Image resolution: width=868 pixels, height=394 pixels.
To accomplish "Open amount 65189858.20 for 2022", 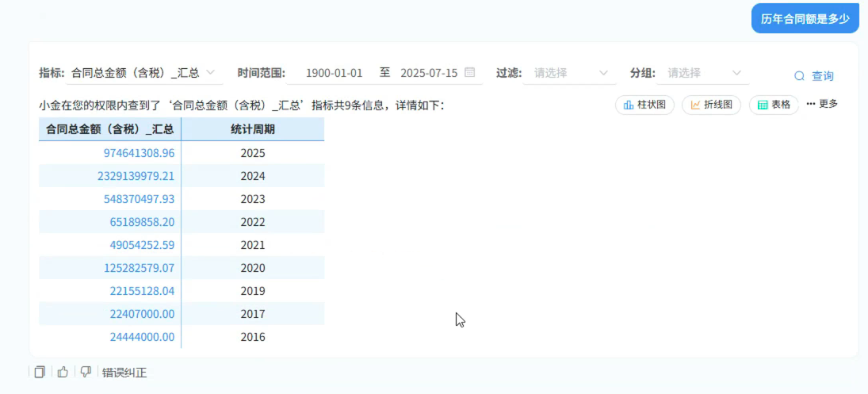I will click(x=142, y=222).
